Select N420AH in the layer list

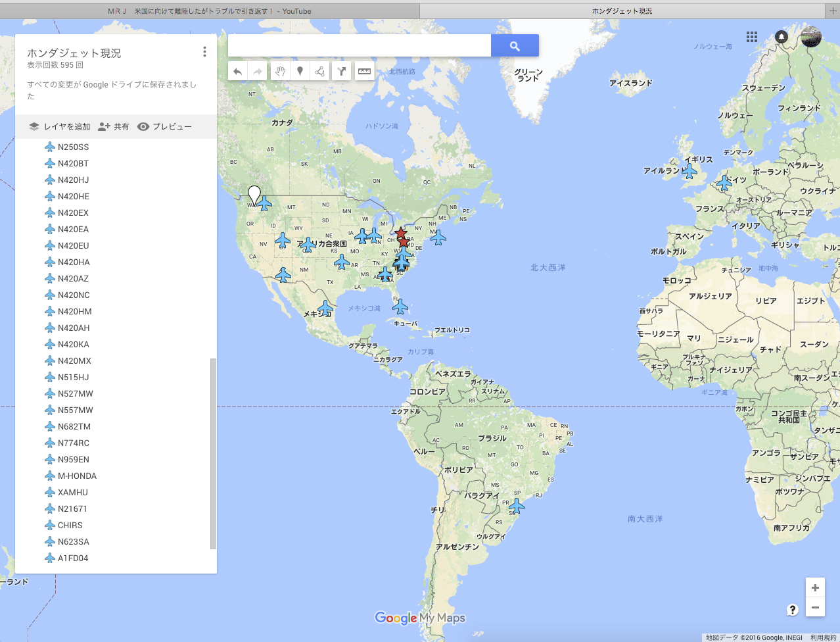74,328
